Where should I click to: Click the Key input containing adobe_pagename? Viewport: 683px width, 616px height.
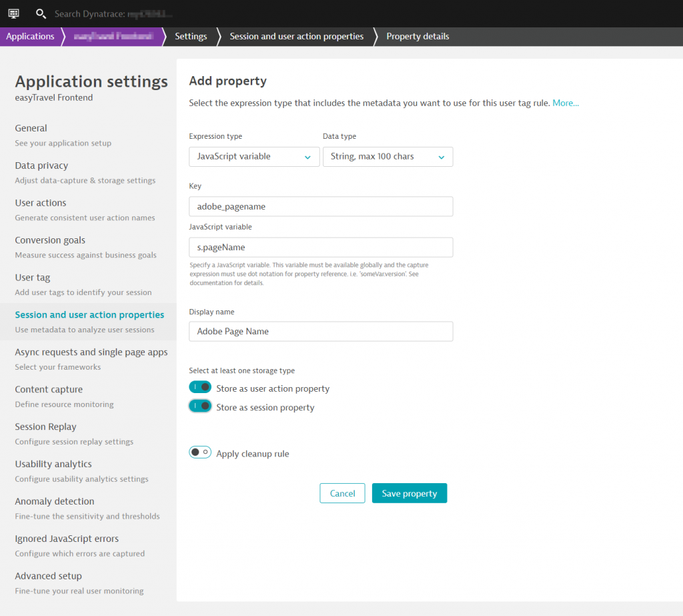pos(321,206)
